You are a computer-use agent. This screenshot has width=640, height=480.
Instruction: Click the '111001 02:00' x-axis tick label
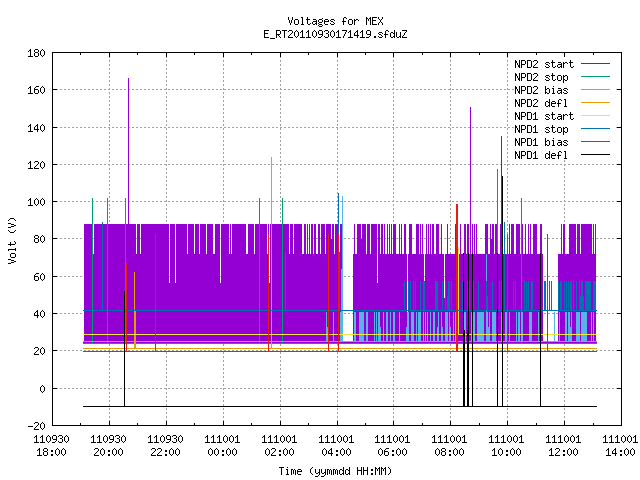(279, 446)
